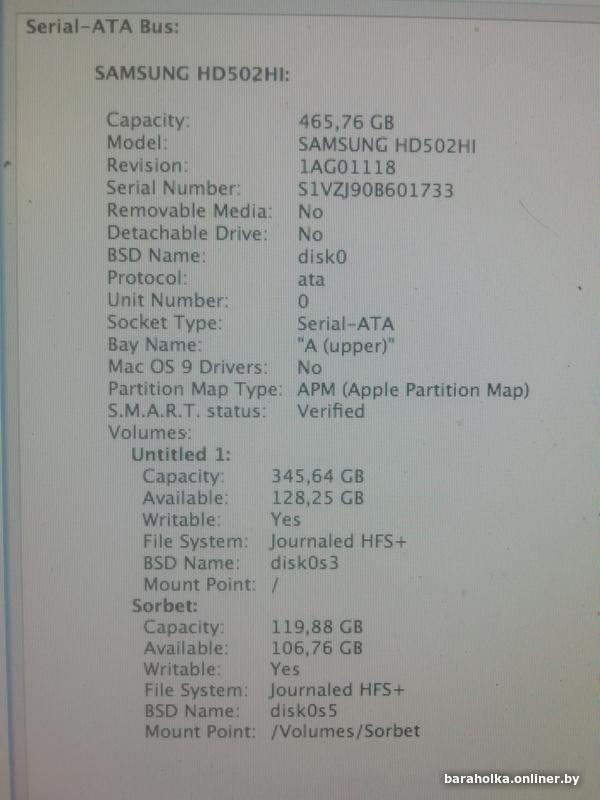Screen dimensions: 600x800
Task: Click Revision value '1AG01118'
Action: (347, 167)
